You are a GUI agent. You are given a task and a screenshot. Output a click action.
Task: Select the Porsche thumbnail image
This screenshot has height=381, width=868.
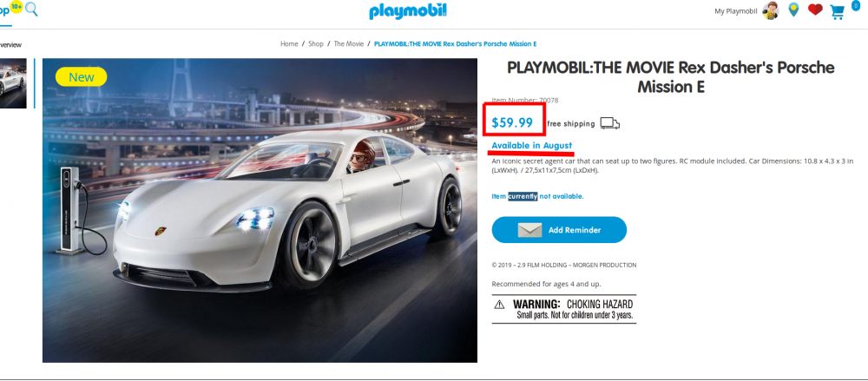[x=13, y=83]
